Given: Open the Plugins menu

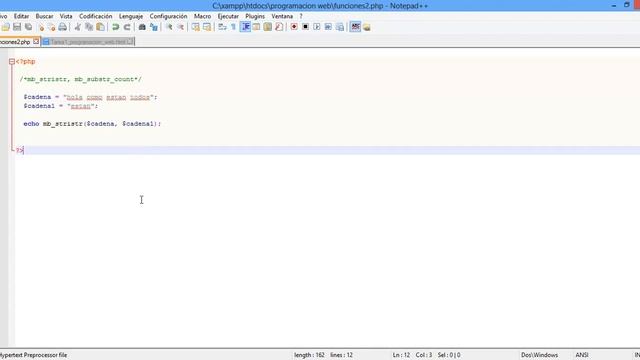Looking at the screenshot, I should [255, 16].
